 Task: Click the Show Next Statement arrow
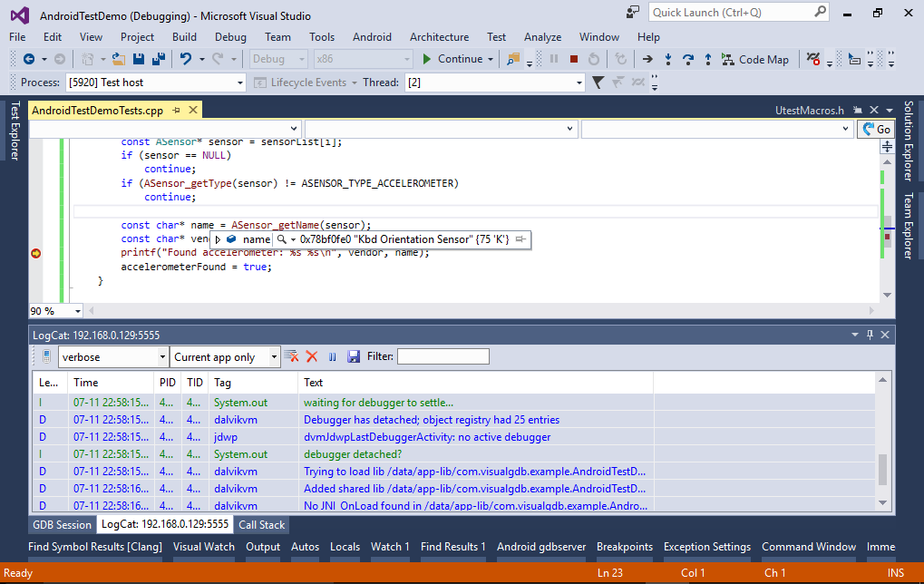[x=647, y=59]
